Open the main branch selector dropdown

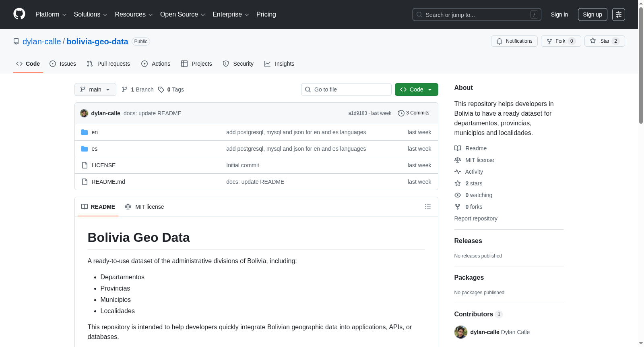tap(95, 89)
